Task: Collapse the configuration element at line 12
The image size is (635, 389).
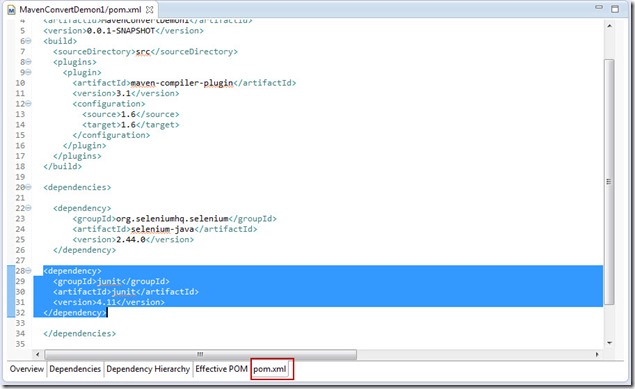Action: (28, 104)
